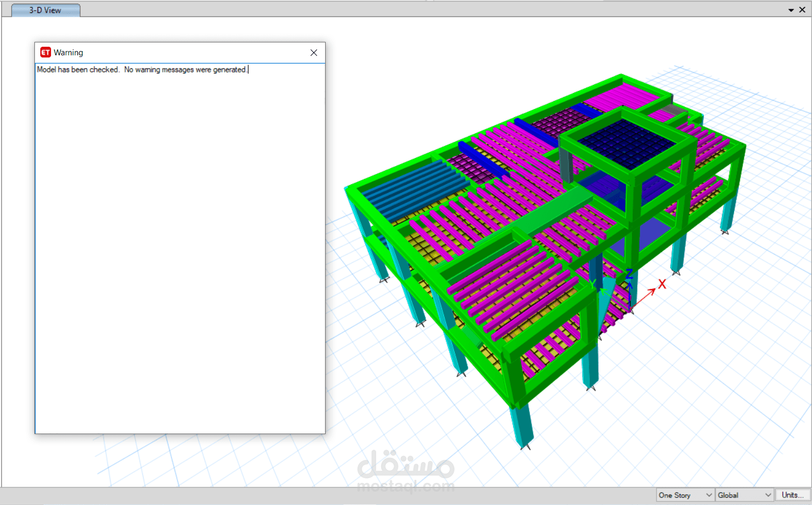Switch to the 3-D View tab
Viewport: 812px width, 505px height.
46,10
